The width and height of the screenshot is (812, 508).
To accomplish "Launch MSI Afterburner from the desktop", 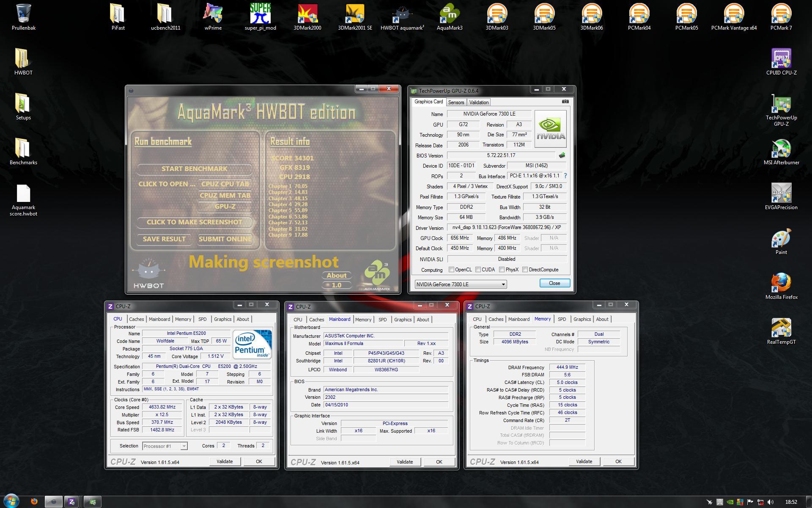I will [x=781, y=152].
